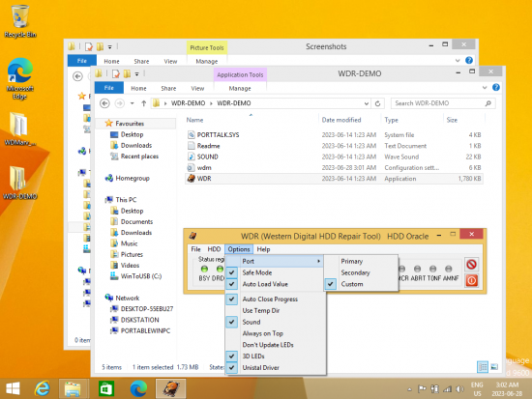The height and width of the screenshot is (399, 532).
Task: Open recent locations dropdown arrow
Action: coord(132,103)
